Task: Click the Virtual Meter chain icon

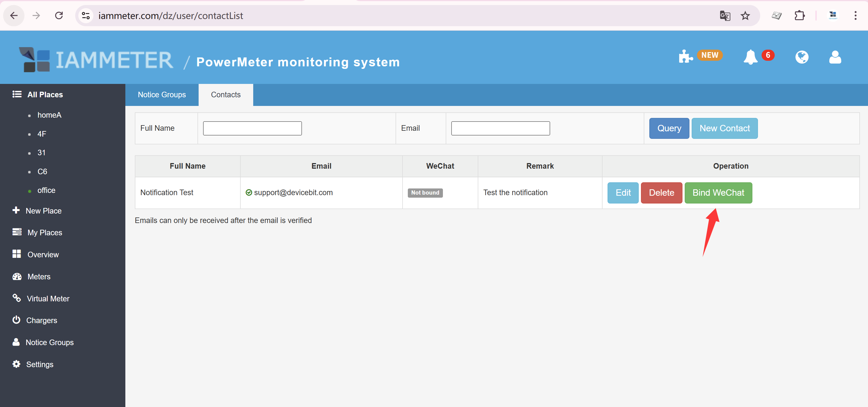Action: 17,298
